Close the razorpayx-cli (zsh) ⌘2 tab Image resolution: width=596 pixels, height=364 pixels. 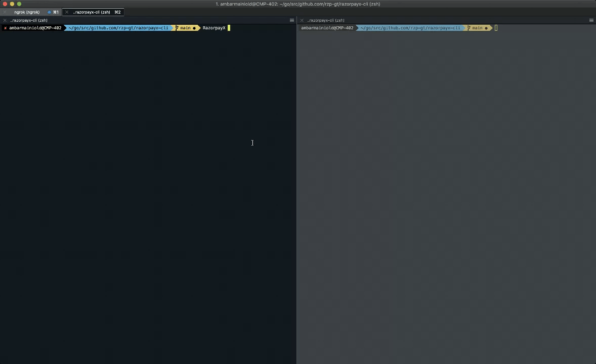[x=67, y=12]
